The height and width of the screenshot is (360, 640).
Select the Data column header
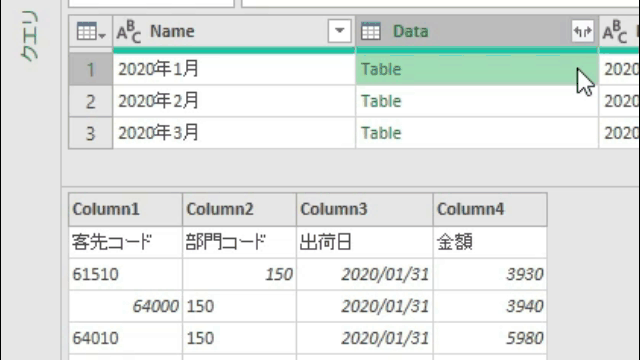coord(477,31)
